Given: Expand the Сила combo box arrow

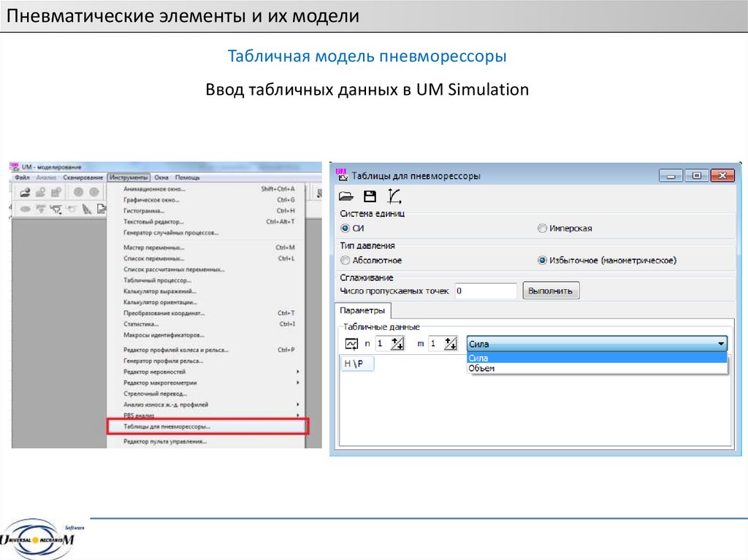Looking at the screenshot, I should [x=721, y=344].
